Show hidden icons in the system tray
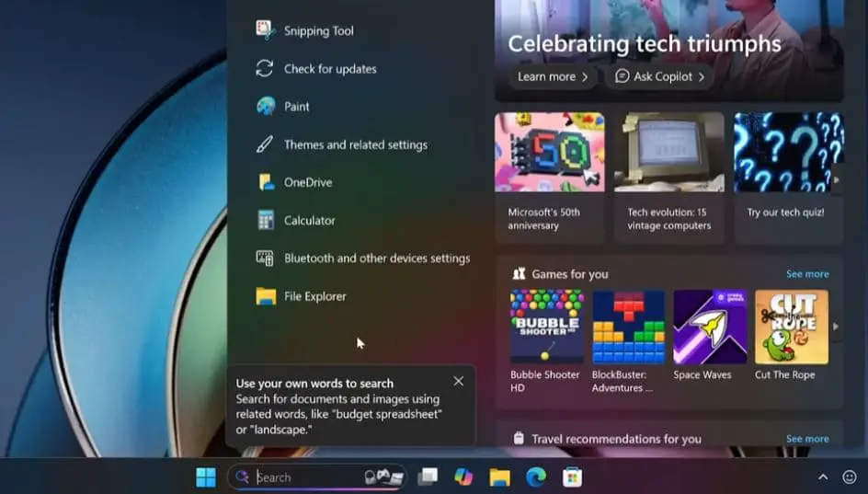Screen dimensions: 868x494 [x=823, y=477]
